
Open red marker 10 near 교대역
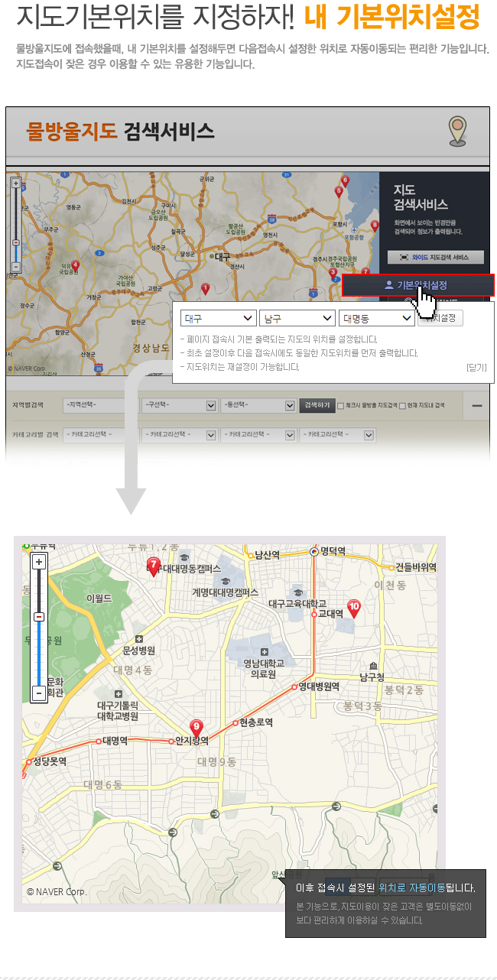coord(353,608)
